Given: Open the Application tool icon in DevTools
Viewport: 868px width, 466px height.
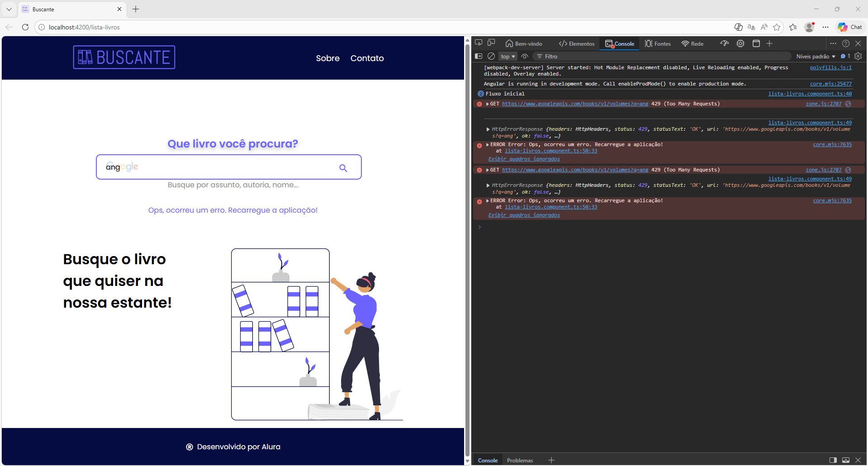Looking at the screenshot, I should [756, 43].
